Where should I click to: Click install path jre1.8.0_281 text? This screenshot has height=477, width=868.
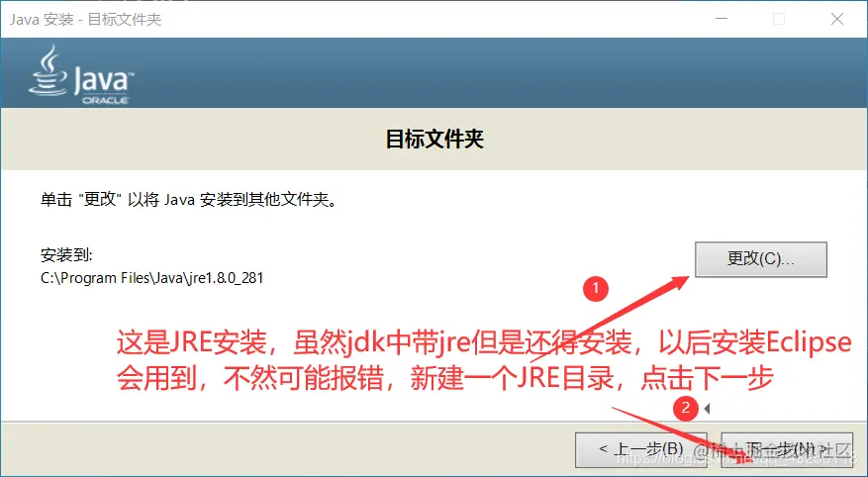click(x=151, y=278)
